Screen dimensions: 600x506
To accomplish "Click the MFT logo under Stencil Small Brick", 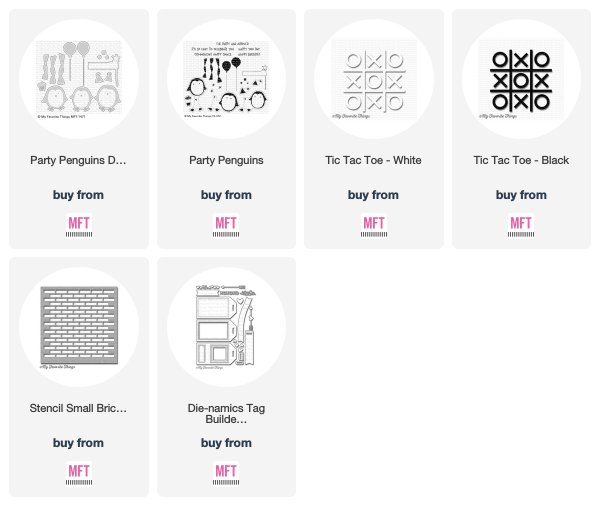I will click(x=79, y=474).
